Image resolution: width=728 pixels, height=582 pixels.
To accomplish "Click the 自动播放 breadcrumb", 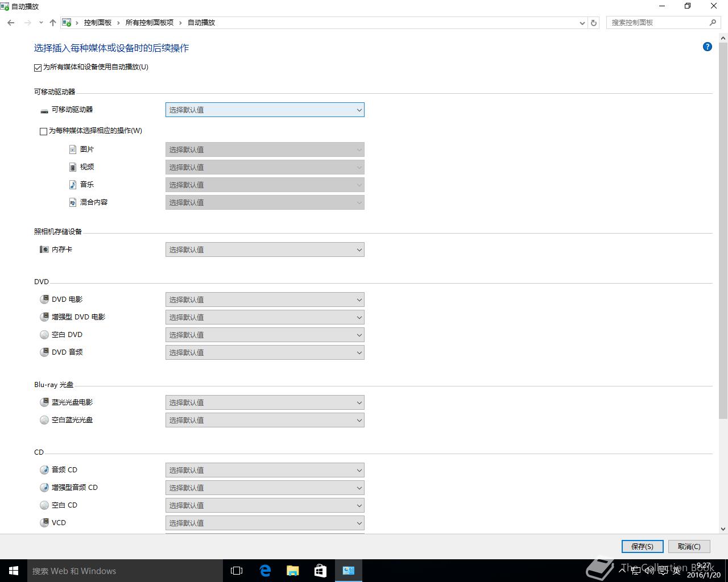I will 201,23.
